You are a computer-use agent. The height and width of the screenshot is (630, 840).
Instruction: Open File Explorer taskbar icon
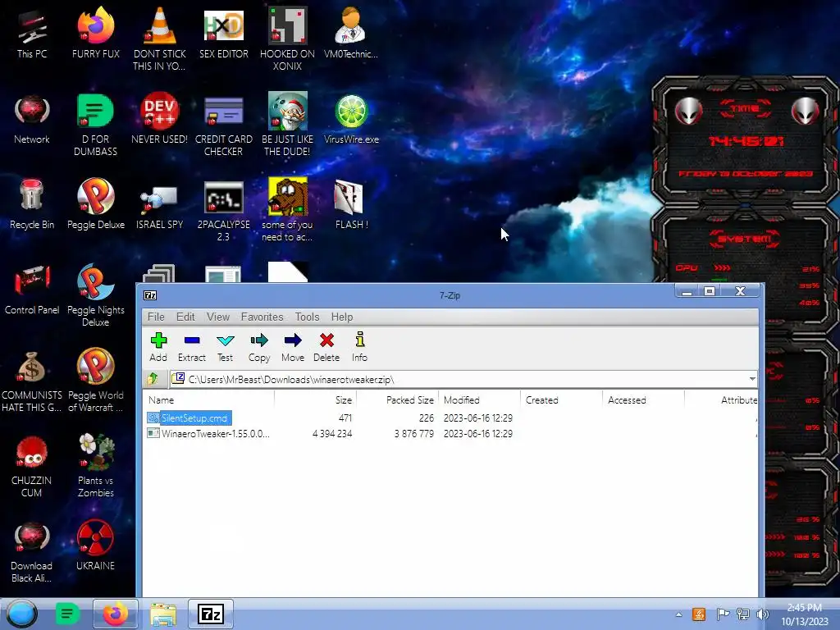pos(163,614)
